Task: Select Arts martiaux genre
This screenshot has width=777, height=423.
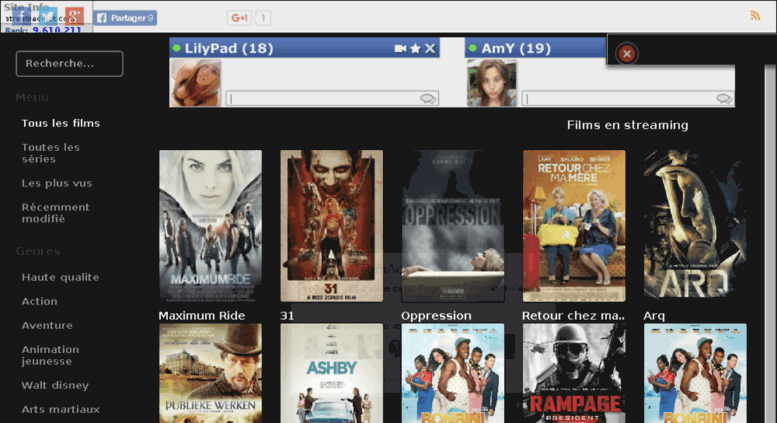Action: click(x=60, y=410)
